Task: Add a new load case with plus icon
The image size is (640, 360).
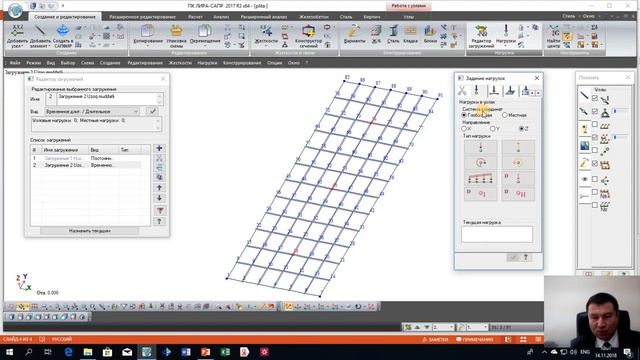Action: [159, 148]
